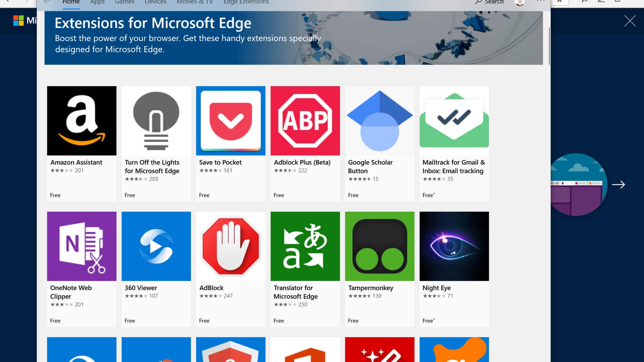Click the Tampermonkey rating of 139
Screen dimensions: 644x362
[365, 296]
